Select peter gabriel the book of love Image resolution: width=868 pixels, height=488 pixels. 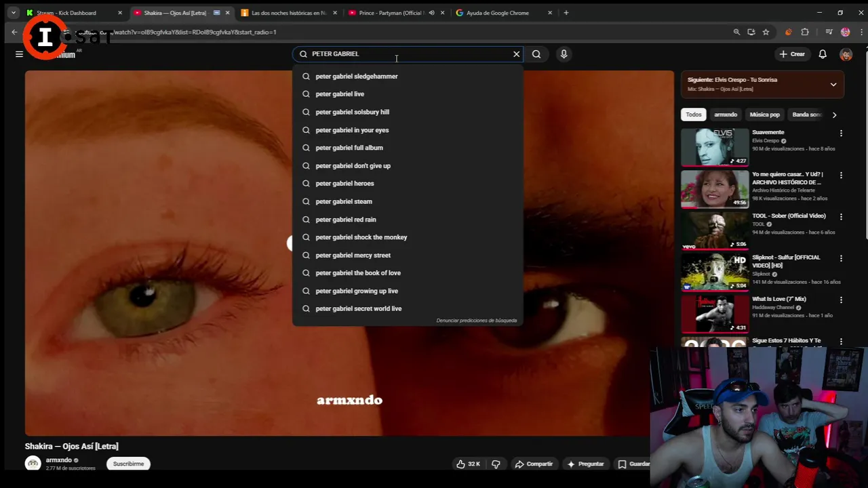tap(408, 272)
